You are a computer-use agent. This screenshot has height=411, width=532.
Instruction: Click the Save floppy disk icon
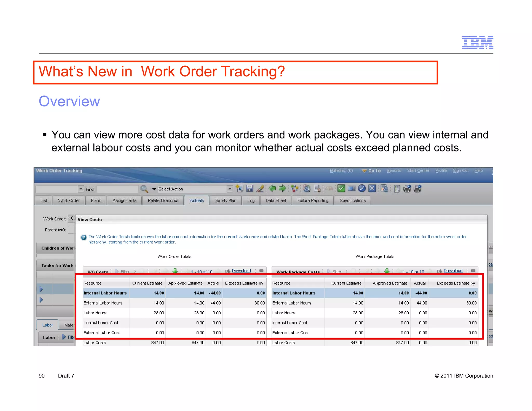pos(250,188)
